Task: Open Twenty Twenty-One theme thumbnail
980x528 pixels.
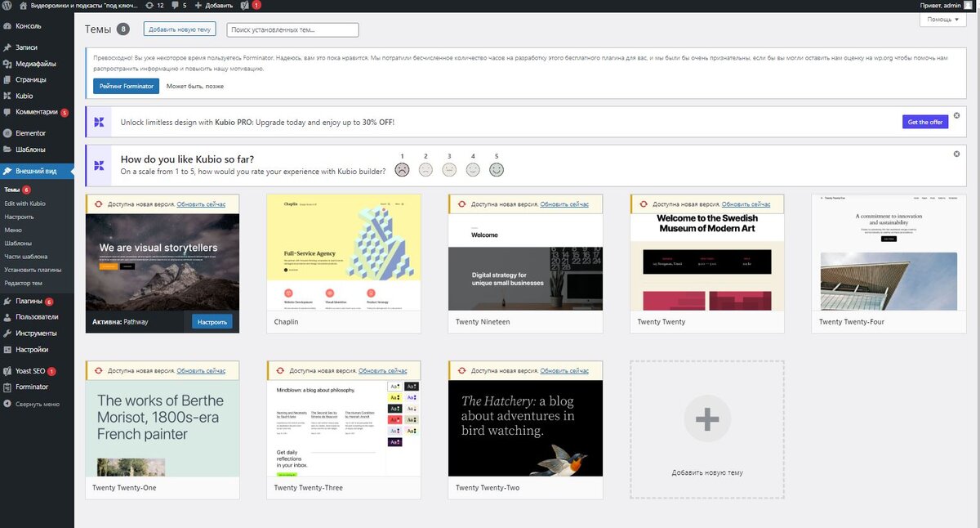Action: tap(163, 428)
